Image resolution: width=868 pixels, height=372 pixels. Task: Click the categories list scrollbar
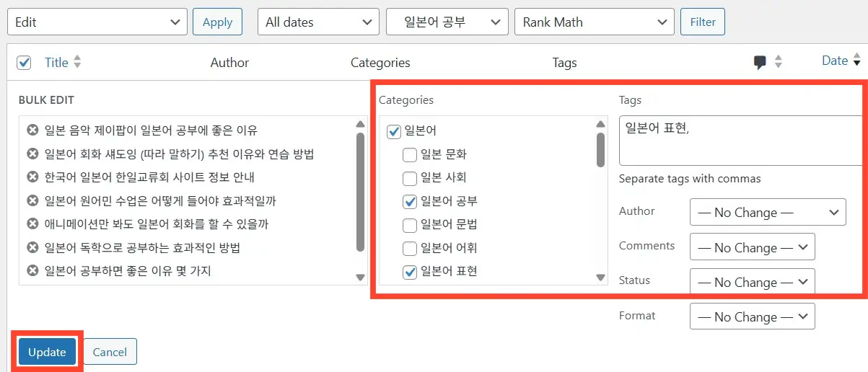pyautogui.click(x=600, y=148)
